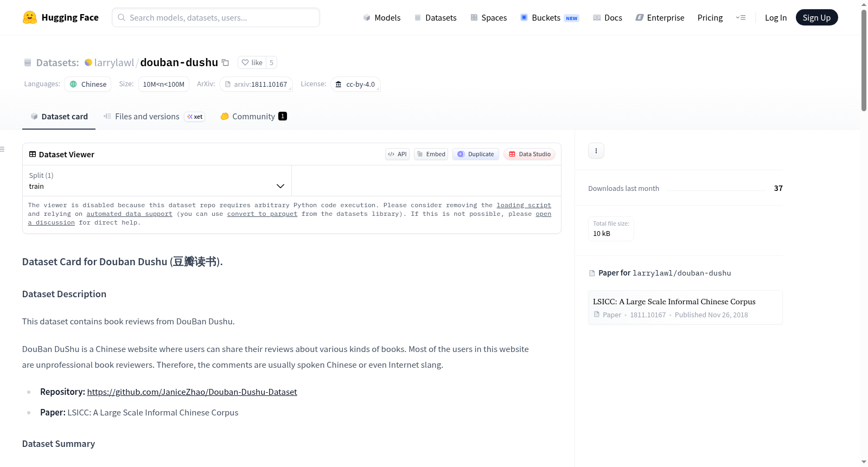Image resolution: width=868 pixels, height=467 pixels.
Task: Click the Dataset Summary heading
Action: tap(59, 444)
